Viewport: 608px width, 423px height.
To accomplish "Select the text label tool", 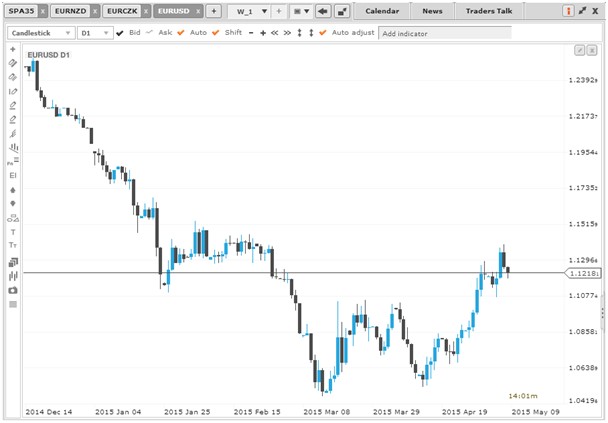I will (x=12, y=231).
